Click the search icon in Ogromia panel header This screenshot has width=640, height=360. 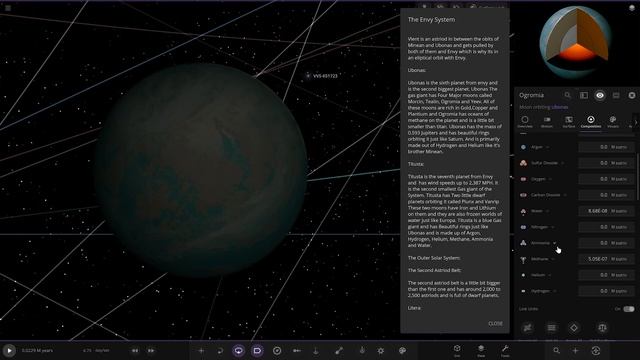pyautogui.click(x=567, y=95)
